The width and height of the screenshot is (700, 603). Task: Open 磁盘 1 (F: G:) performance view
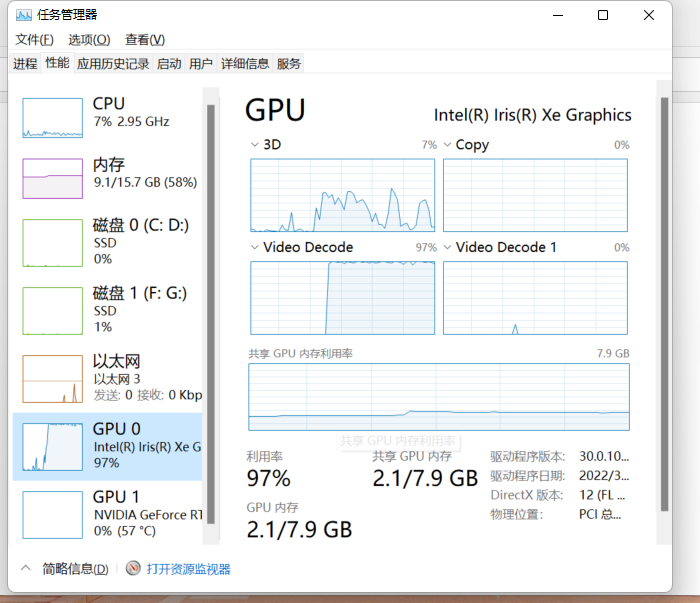click(x=107, y=310)
